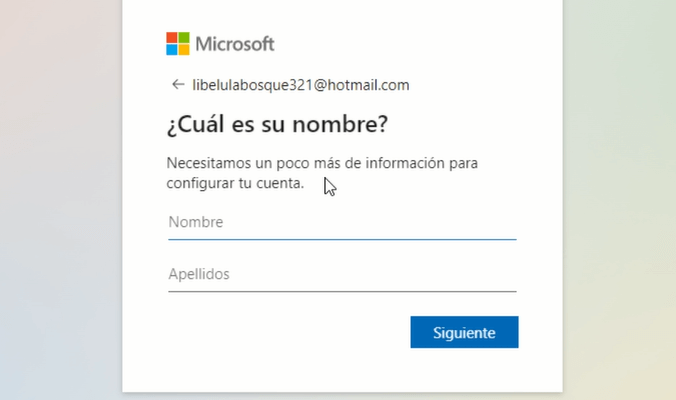Click the yellow square of Microsoft logo
Image resolution: width=676 pixels, height=400 pixels.
184,50
